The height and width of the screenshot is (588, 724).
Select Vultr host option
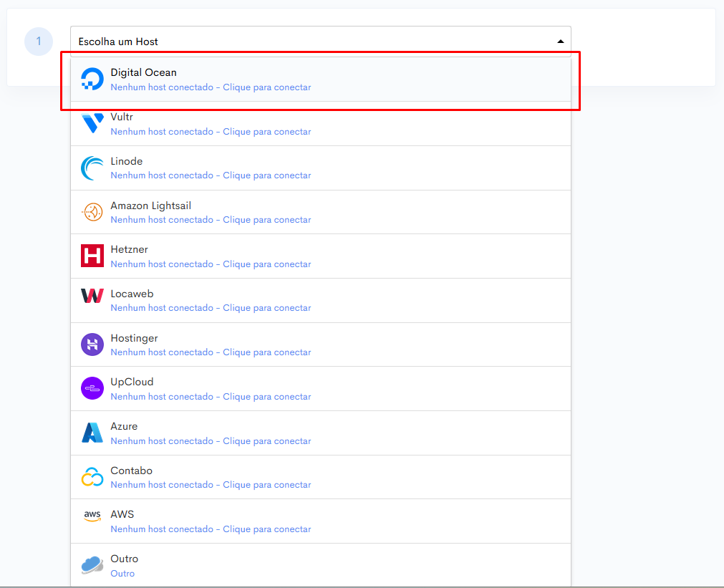click(x=320, y=124)
